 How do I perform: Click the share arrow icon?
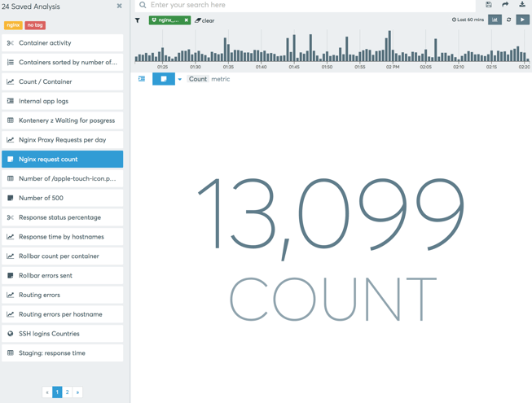pyautogui.click(x=505, y=5)
